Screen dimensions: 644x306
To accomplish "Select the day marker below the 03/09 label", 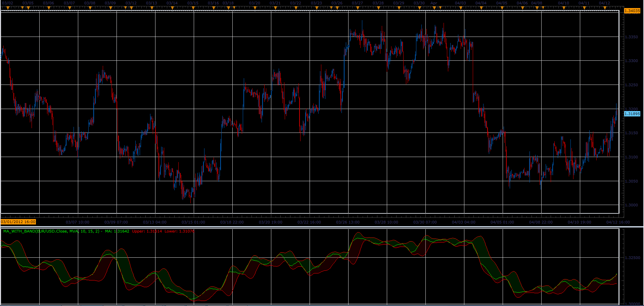I will tap(110, 8).
